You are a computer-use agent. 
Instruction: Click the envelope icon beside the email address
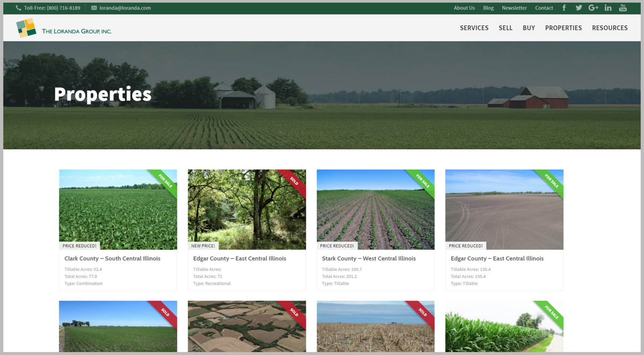point(94,8)
